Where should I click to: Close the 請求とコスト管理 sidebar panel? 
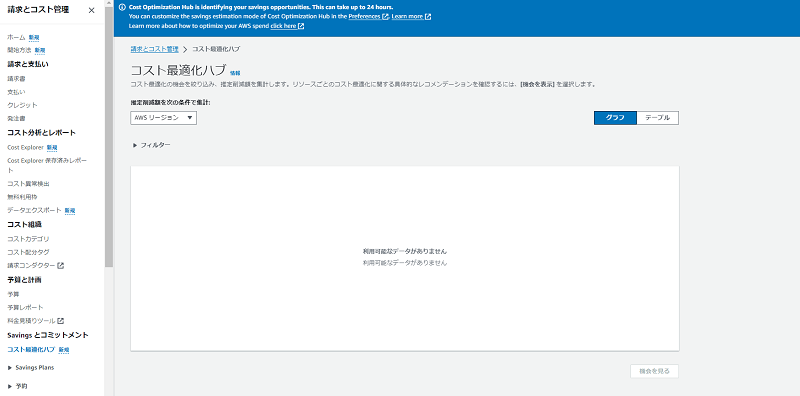[x=91, y=10]
